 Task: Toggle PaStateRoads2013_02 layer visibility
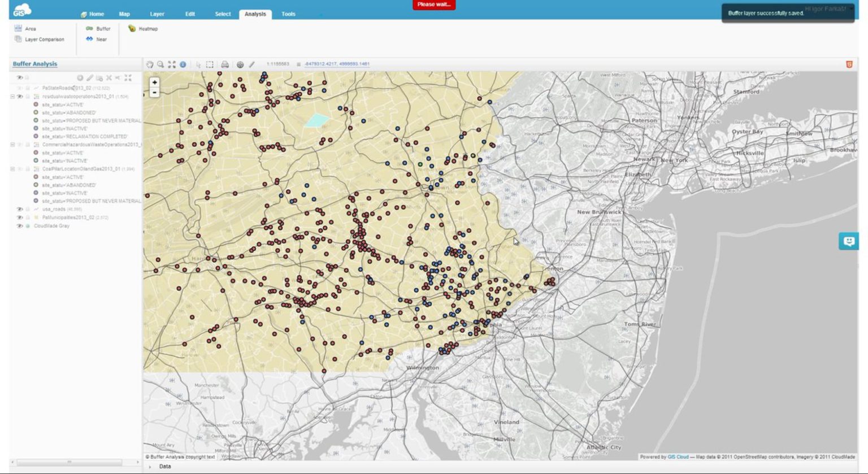click(20, 88)
